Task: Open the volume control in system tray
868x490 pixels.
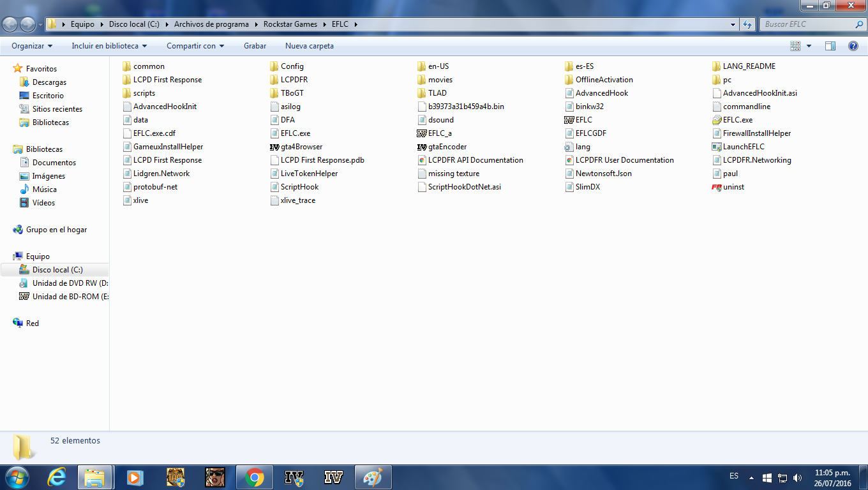Action: point(797,477)
